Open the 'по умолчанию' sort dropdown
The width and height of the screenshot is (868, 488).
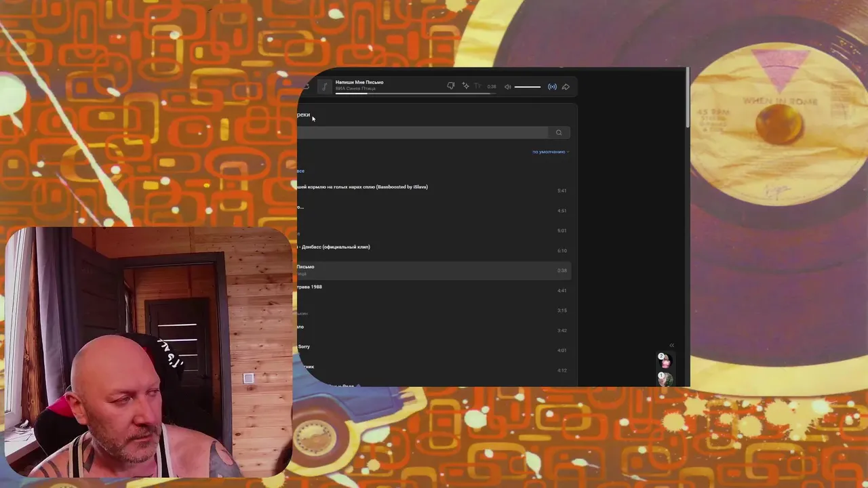551,152
